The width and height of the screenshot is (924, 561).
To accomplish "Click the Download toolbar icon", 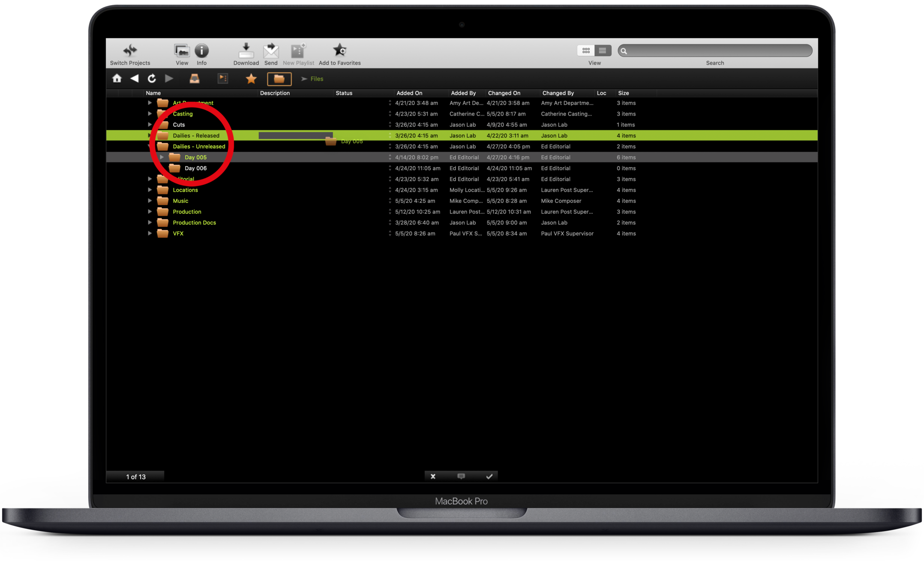I will click(x=246, y=51).
